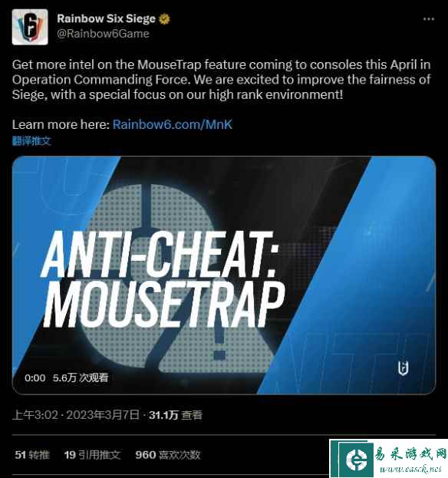View the 960 喜欢次数 likes list
This screenshot has width=448, height=478.
click(168, 455)
